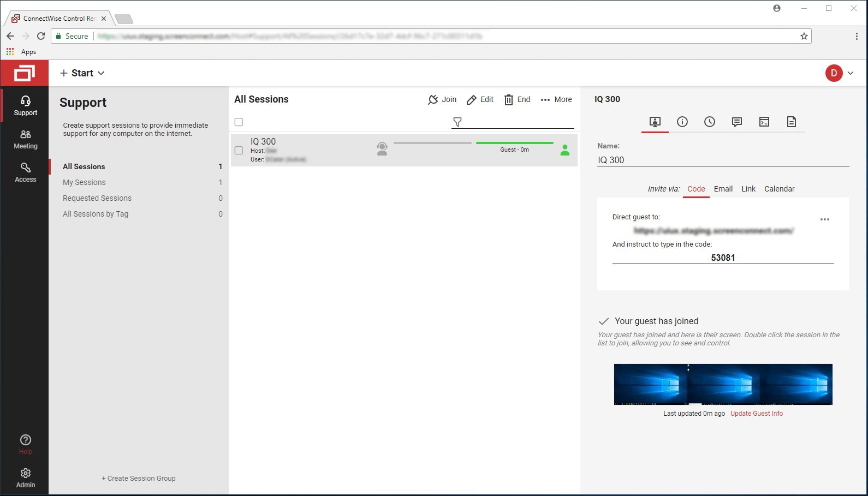
Task: Click the session Name input field
Action: coord(723,160)
